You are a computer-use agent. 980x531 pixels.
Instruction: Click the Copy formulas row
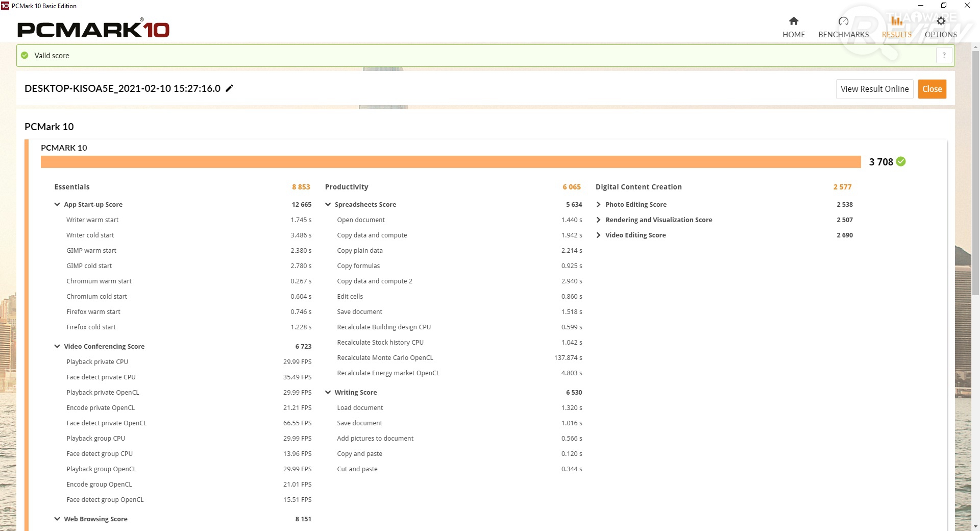(459, 265)
